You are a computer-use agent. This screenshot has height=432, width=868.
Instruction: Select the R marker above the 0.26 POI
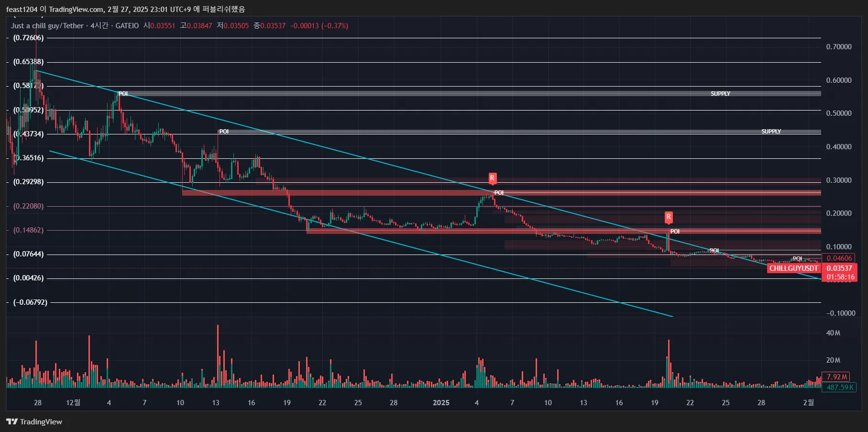click(492, 178)
